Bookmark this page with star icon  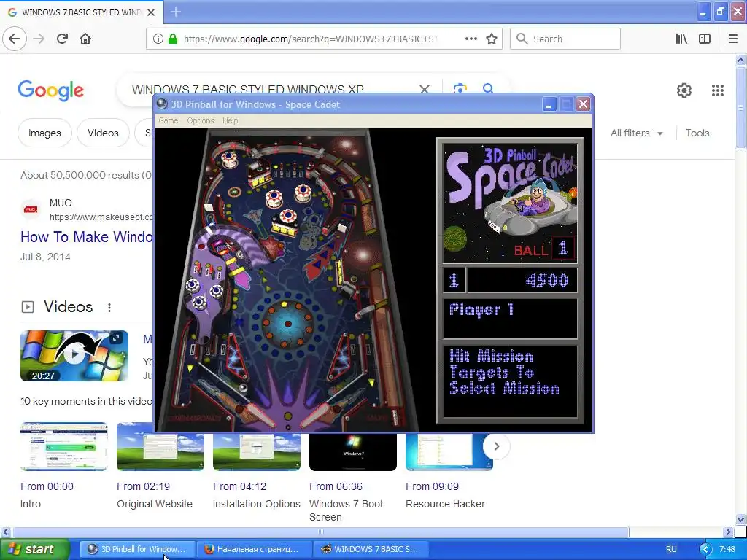pyautogui.click(x=492, y=39)
